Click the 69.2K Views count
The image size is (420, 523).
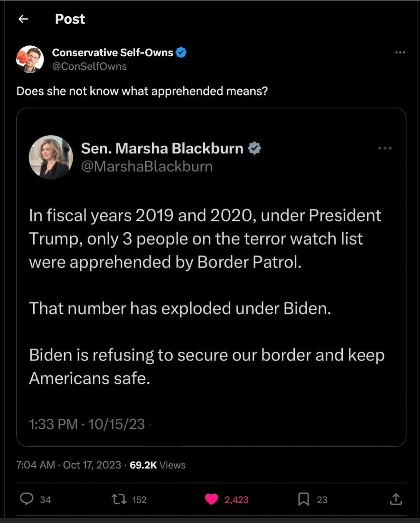tap(157, 465)
